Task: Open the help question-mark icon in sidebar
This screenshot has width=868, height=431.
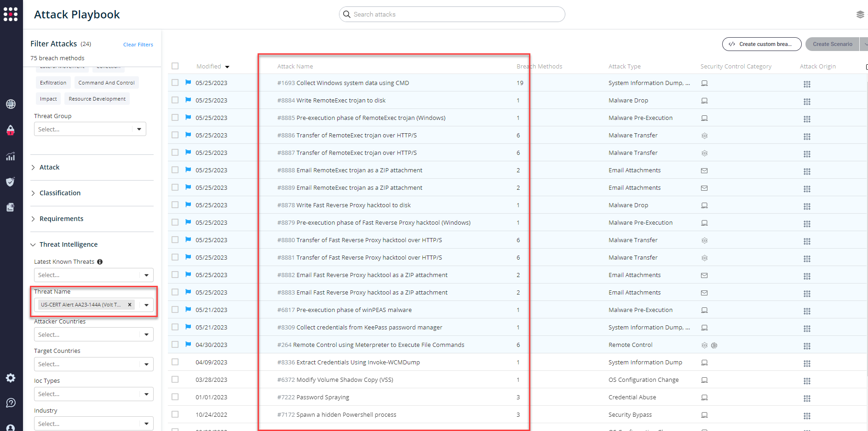Action: pos(11,403)
